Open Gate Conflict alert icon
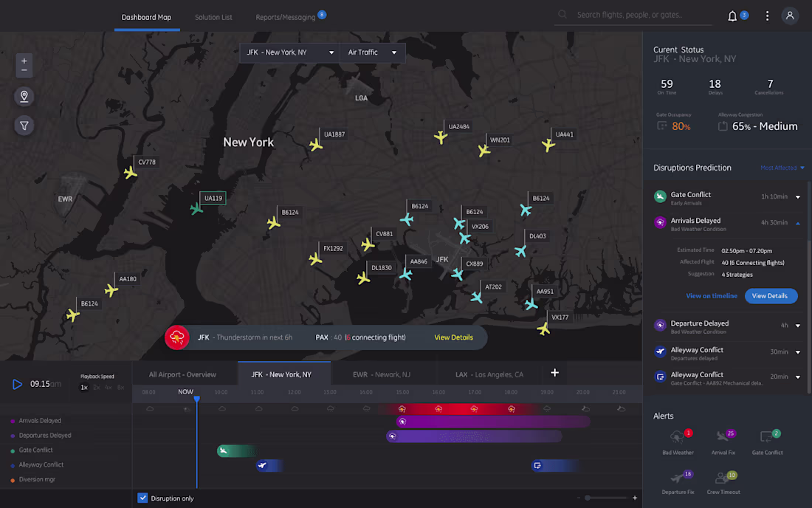The height and width of the screenshot is (508, 812). coord(768,438)
